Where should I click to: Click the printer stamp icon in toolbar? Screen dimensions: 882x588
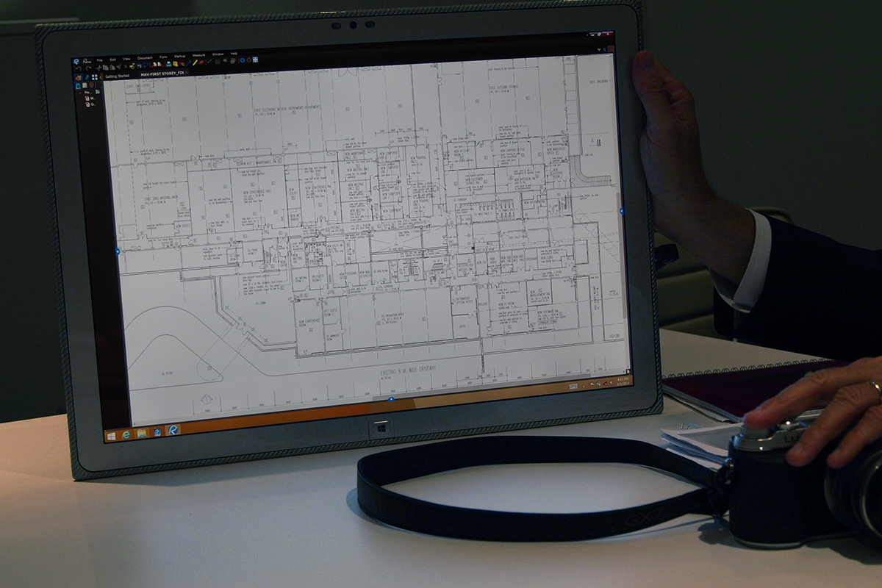click(168, 64)
